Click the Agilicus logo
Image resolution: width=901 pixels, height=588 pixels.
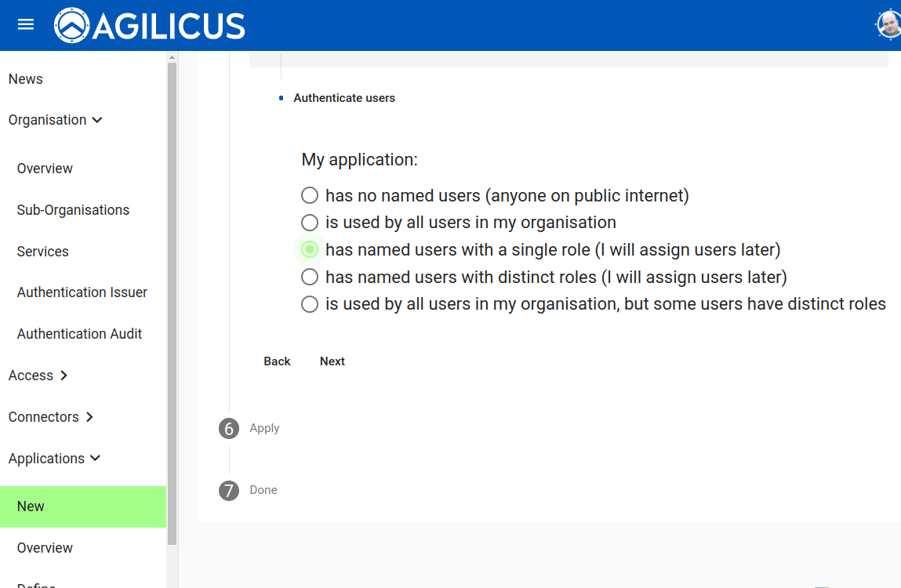point(150,25)
